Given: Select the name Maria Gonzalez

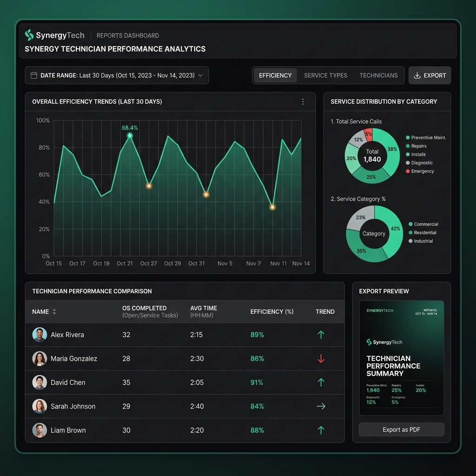Looking at the screenshot, I should 74,358.
